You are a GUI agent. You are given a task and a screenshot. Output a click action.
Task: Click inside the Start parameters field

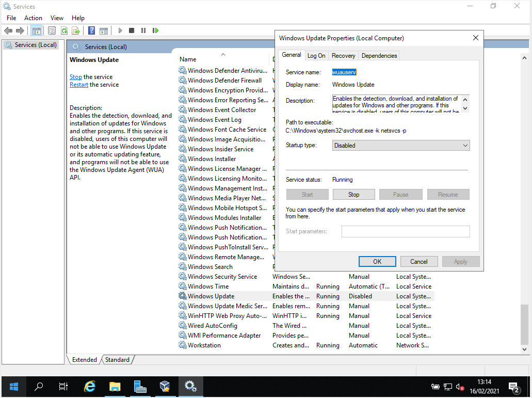click(405, 231)
